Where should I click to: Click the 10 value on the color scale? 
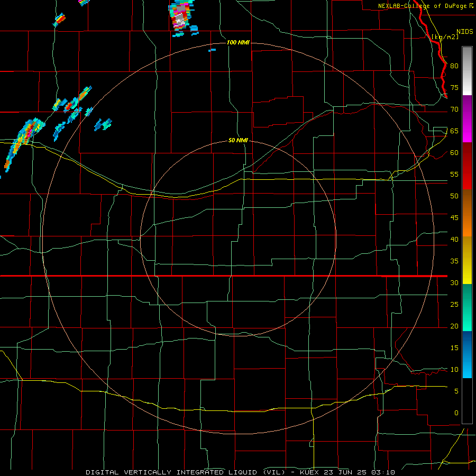click(x=454, y=370)
